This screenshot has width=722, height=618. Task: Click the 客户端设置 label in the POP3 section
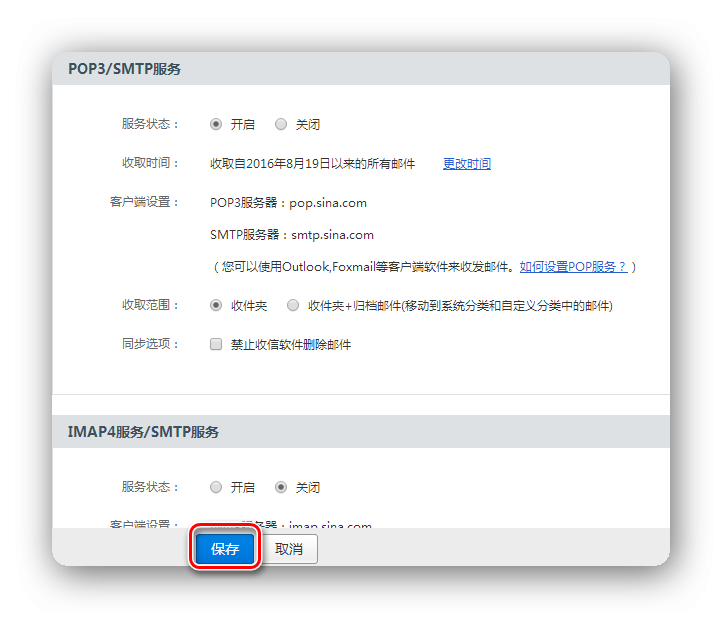(x=144, y=202)
